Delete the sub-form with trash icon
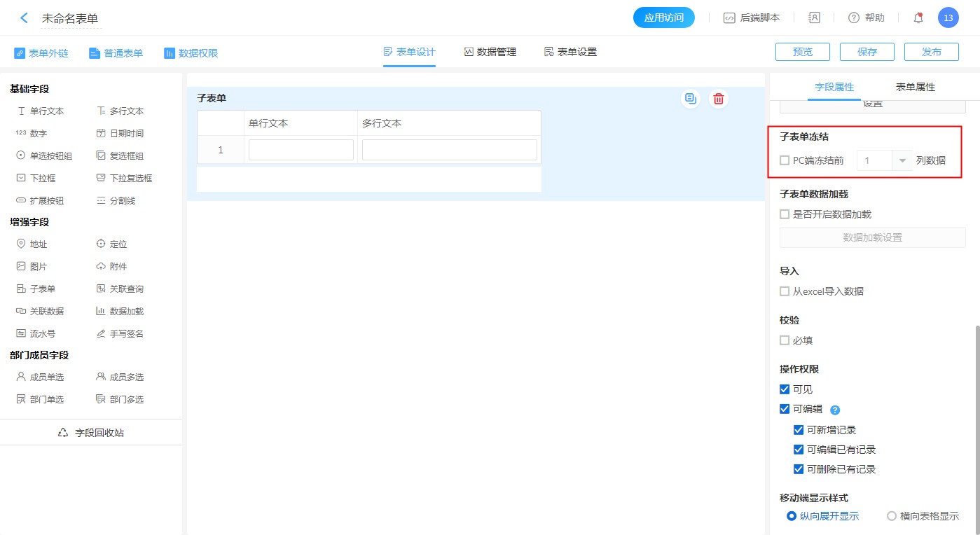Screen dimensions: 980x535 718,99
